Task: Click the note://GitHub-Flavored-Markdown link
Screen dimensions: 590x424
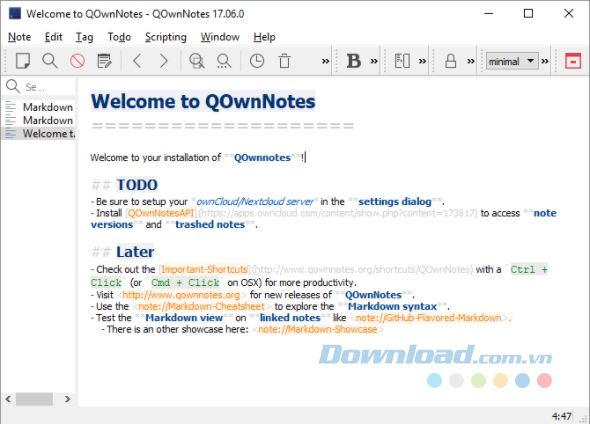Action: [429, 318]
